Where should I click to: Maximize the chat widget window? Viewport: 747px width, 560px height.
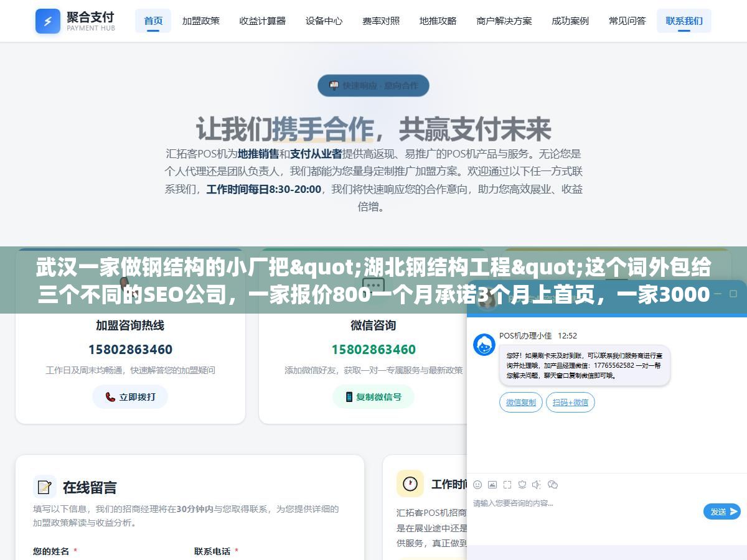point(735,293)
